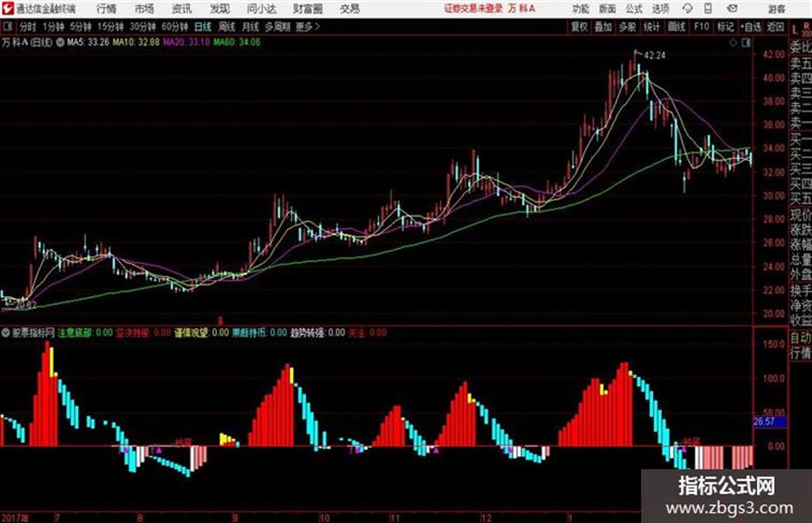Switch to the 多周期 tab
The image size is (812, 523).
coord(278,27)
